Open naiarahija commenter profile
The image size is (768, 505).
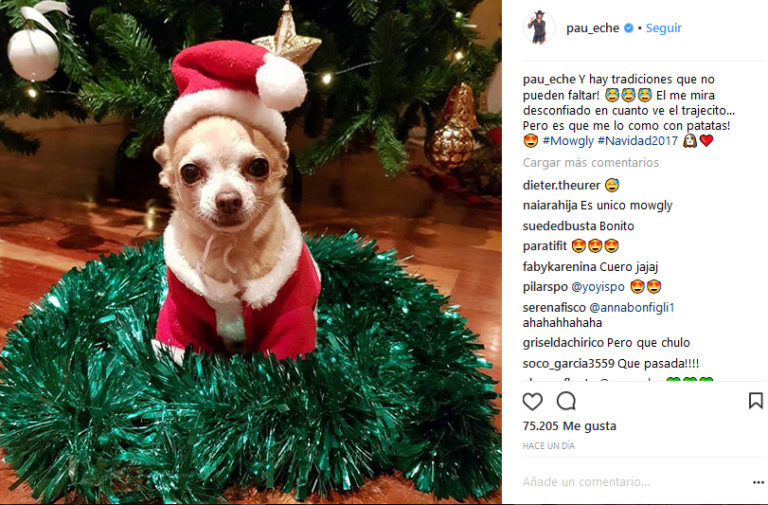click(550, 206)
